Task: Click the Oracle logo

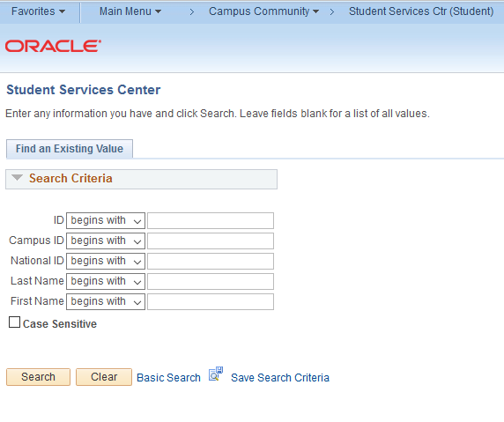Action: pyautogui.click(x=53, y=46)
